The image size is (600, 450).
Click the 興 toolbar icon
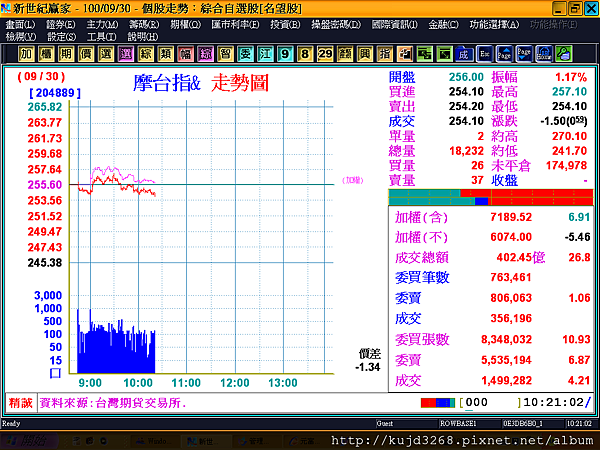(x=365, y=54)
